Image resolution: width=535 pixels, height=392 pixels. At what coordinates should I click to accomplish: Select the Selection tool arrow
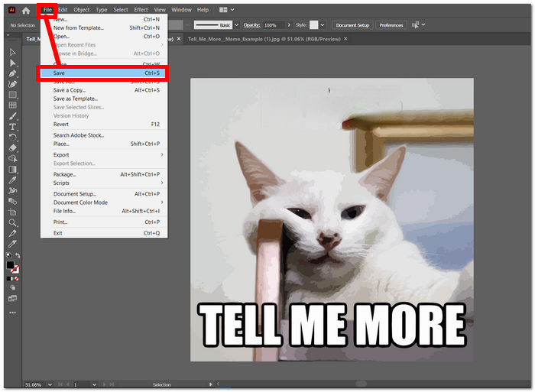coord(13,52)
